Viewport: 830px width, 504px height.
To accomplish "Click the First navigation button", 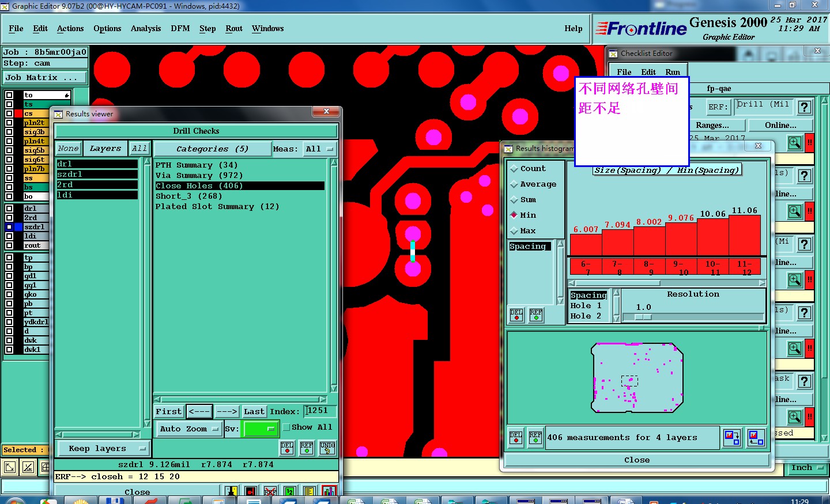I will pyautogui.click(x=169, y=412).
